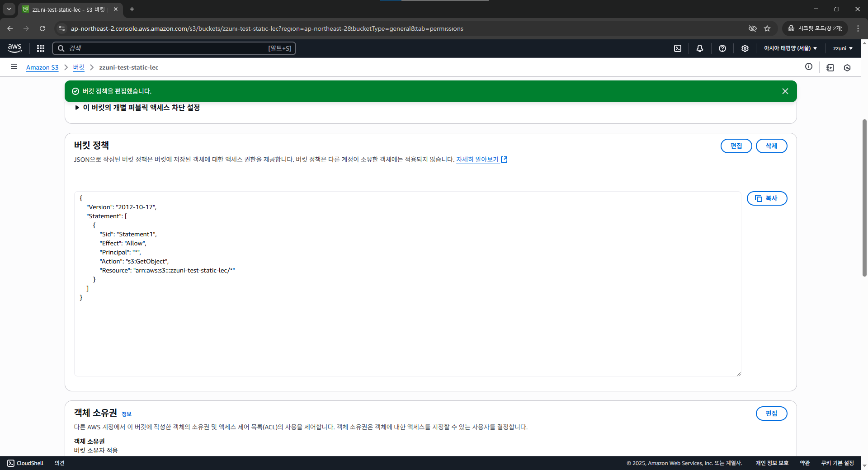868x470 pixels.
Task: Open the help question mark menu
Action: tap(722, 48)
